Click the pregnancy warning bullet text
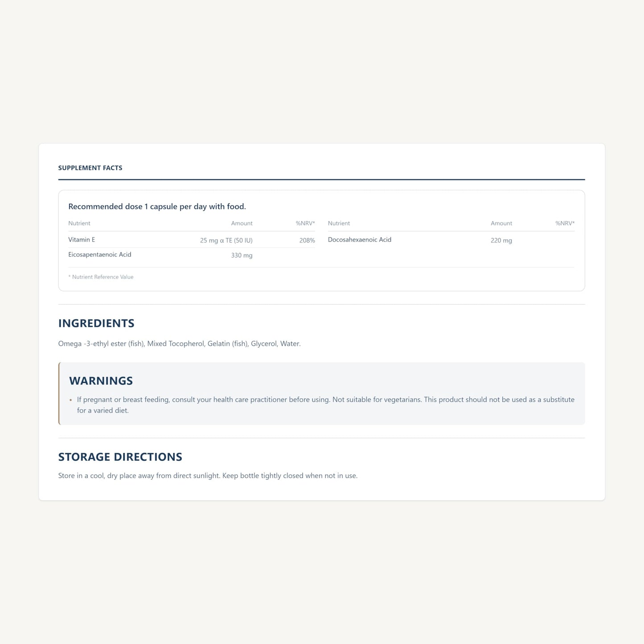This screenshot has width=644, height=644. [x=326, y=405]
